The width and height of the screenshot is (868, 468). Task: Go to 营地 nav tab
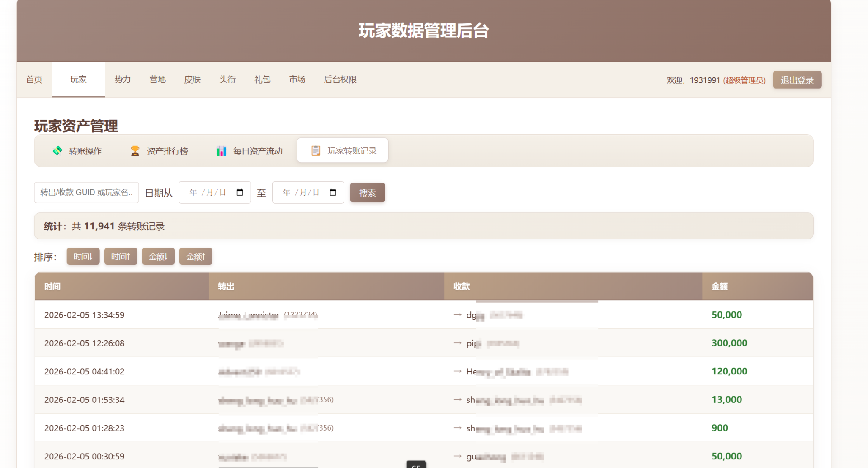click(x=158, y=80)
